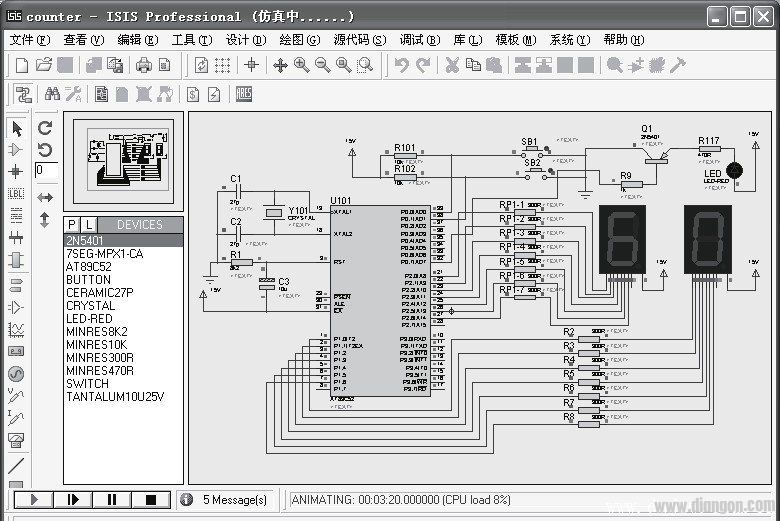Select TANTALUM10U25V in the devices list
The image size is (780, 521).
[x=123, y=397]
